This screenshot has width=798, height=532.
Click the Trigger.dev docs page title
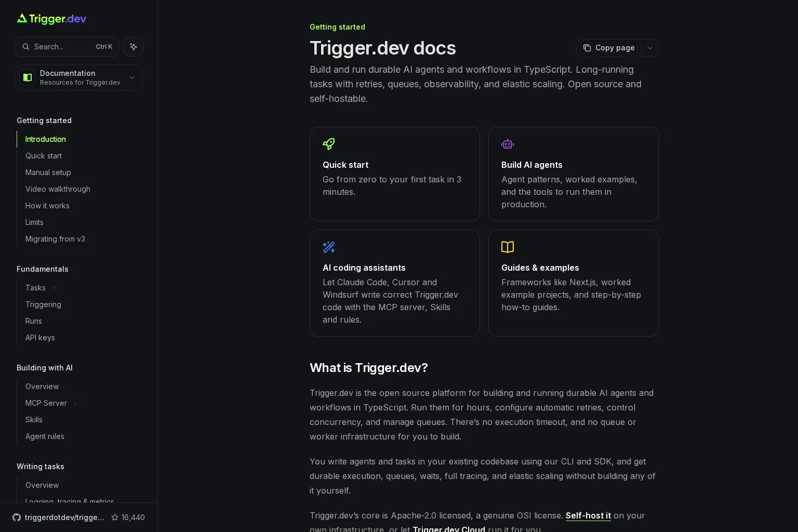click(383, 48)
